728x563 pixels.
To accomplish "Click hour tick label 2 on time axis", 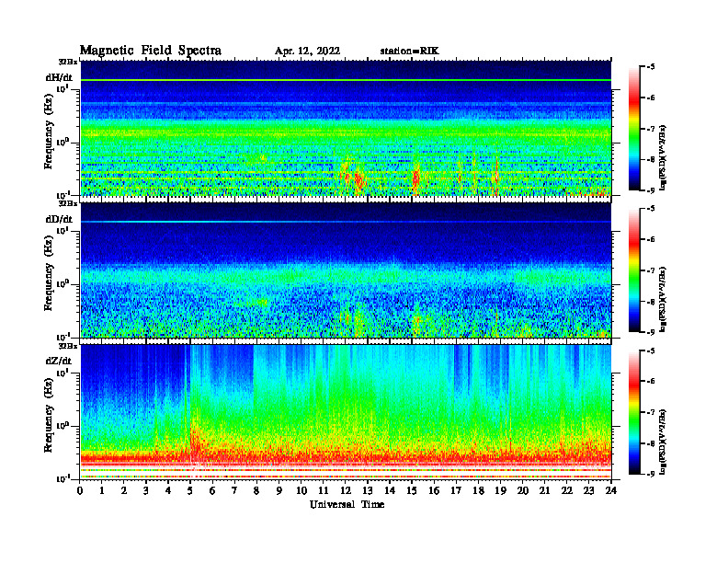I will click(124, 490).
